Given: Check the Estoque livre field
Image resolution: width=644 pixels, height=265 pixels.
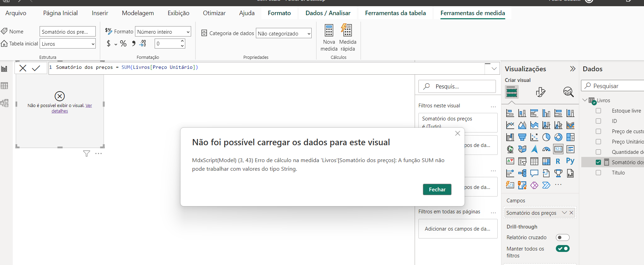Looking at the screenshot, I should pyautogui.click(x=599, y=111).
